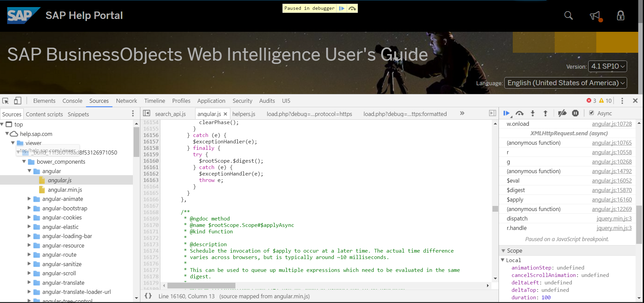Open angular.js:16160 link for $apply

[x=612, y=200]
